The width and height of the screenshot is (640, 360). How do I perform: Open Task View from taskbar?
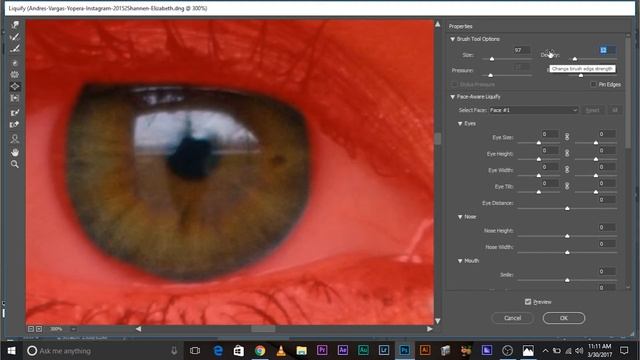coord(195,351)
